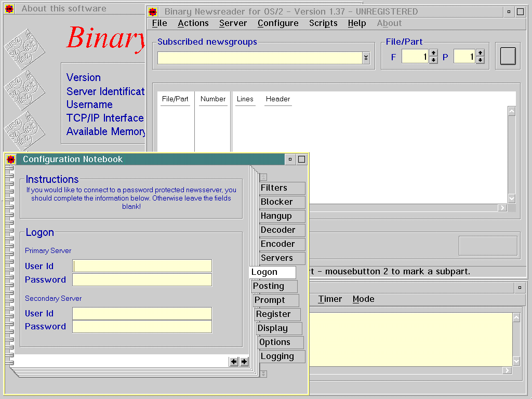Click the Mode menu item
The image size is (532, 399).
363,299
